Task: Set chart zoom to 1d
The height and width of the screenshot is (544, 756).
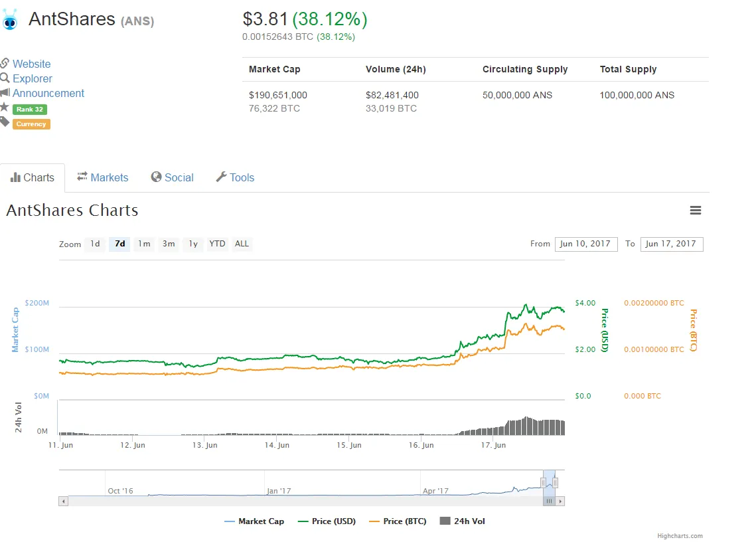Action: [x=95, y=244]
